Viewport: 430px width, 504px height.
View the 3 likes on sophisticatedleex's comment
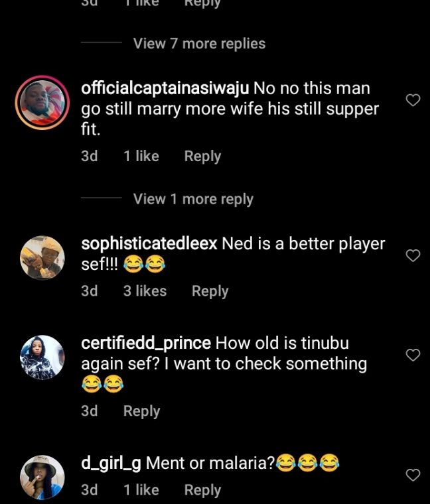click(x=145, y=291)
